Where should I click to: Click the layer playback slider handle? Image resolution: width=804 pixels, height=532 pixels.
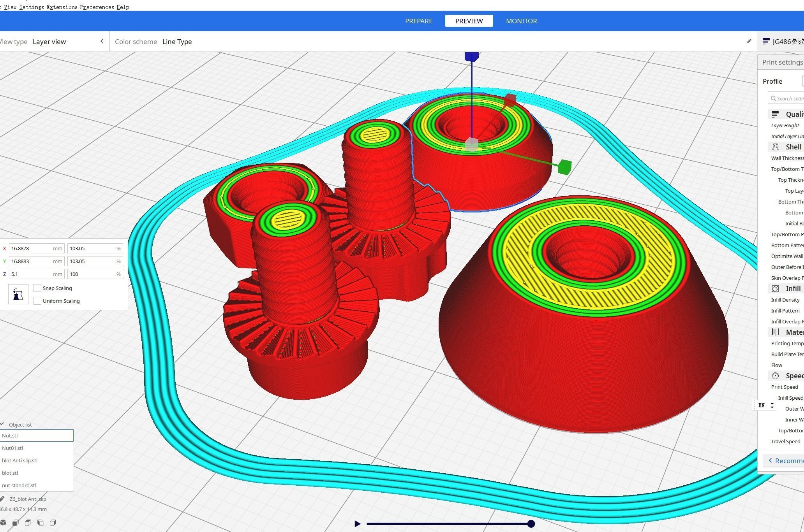[x=531, y=524]
